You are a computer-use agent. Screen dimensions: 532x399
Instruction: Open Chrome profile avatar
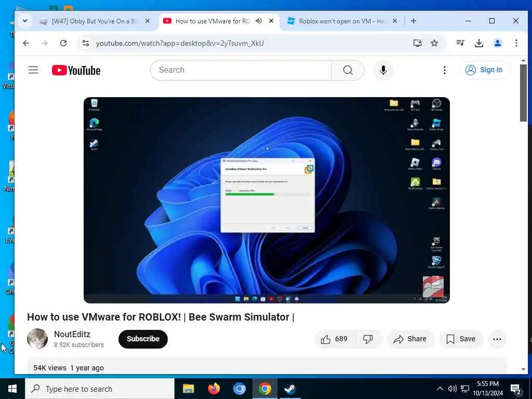[x=498, y=43]
